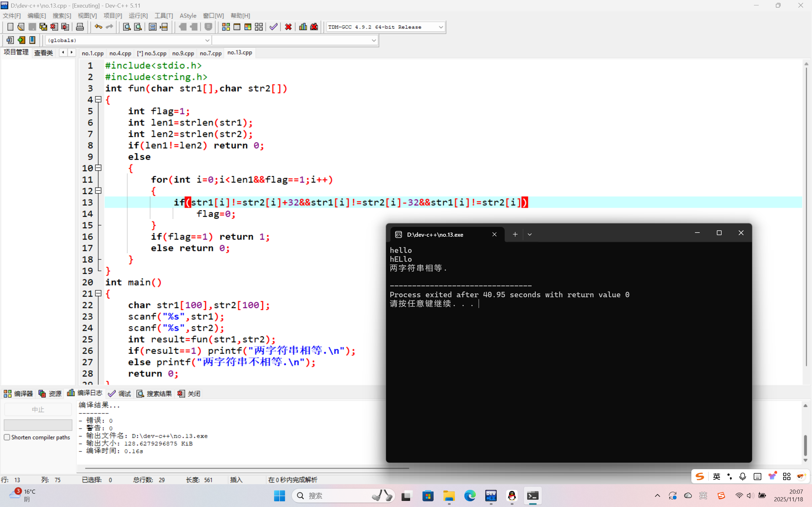812x507 pixels.
Task: Open the TDM-GCC compiler selection dropdown
Action: pos(441,27)
